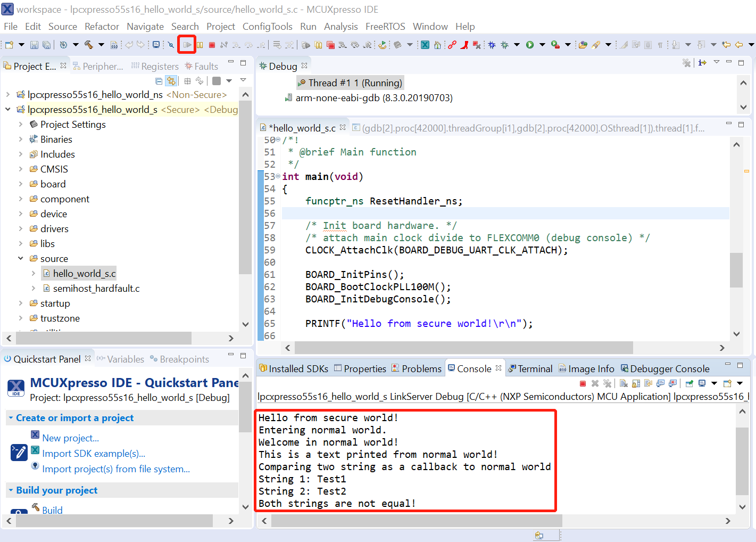Select semihost_hardfault.c in project tree
This screenshot has height=542, width=756.
[96, 289]
